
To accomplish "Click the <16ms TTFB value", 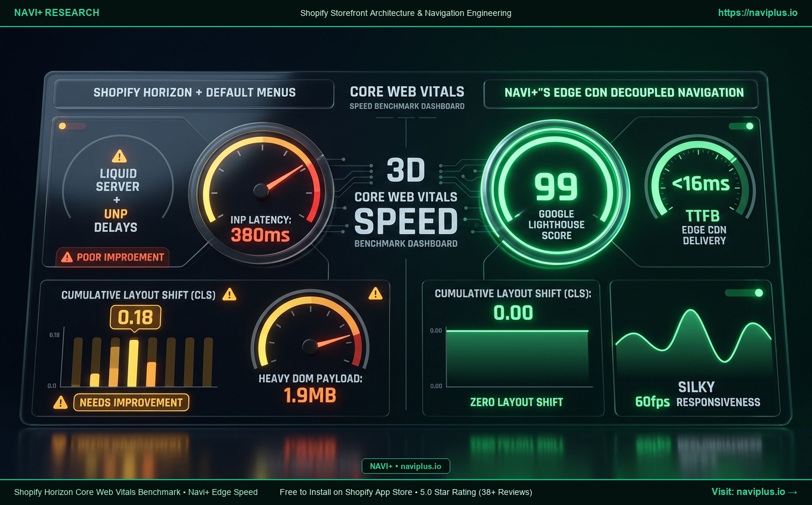I will [x=700, y=184].
